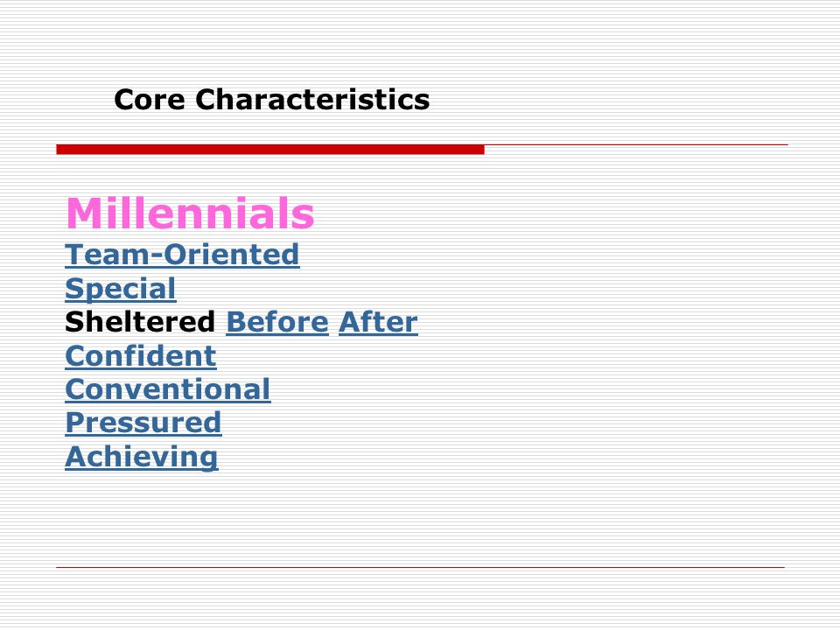Screen dimensions: 840x630
Task: Click the word Characteristics in the title
Action: [x=312, y=100]
